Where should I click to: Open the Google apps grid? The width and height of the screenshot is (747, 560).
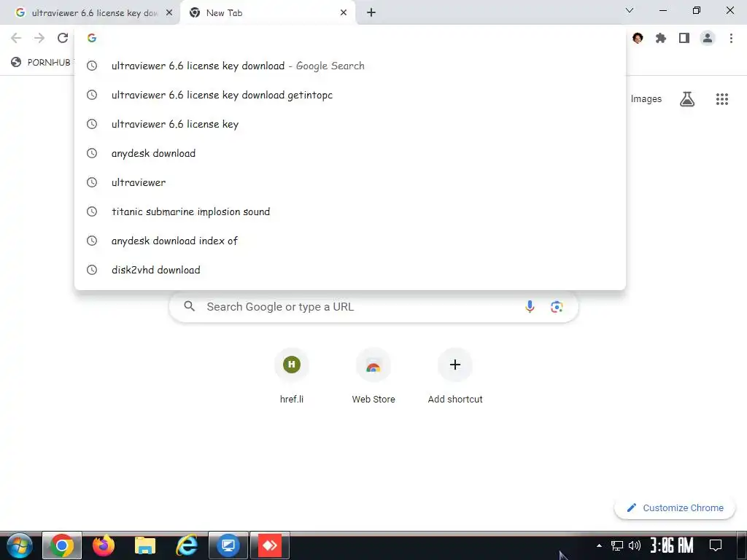[x=721, y=99]
